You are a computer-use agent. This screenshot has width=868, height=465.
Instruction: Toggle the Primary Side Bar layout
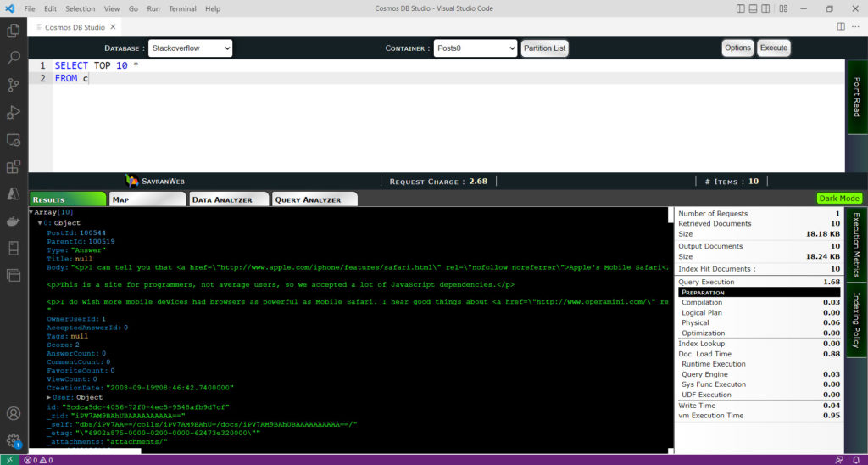click(x=741, y=8)
